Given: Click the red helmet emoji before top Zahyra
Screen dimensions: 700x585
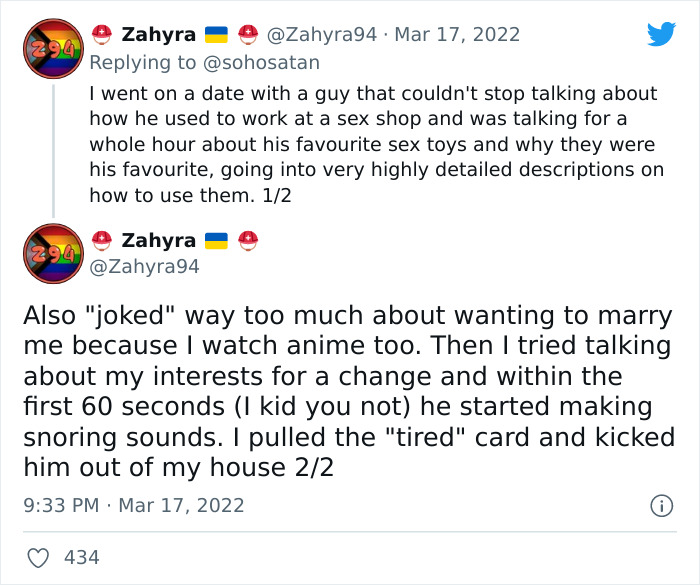Looking at the screenshot, I should [x=100, y=35].
